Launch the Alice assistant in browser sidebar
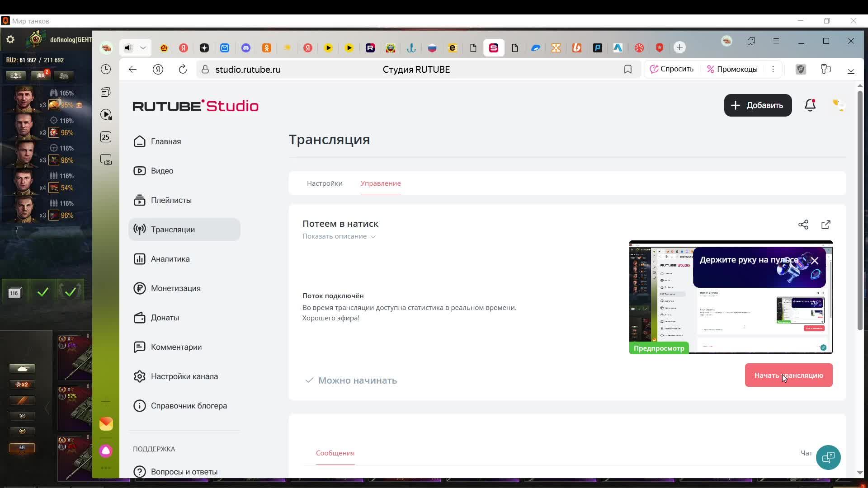The height and width of the screenshot is (488, 868). [x=106, y=450]
